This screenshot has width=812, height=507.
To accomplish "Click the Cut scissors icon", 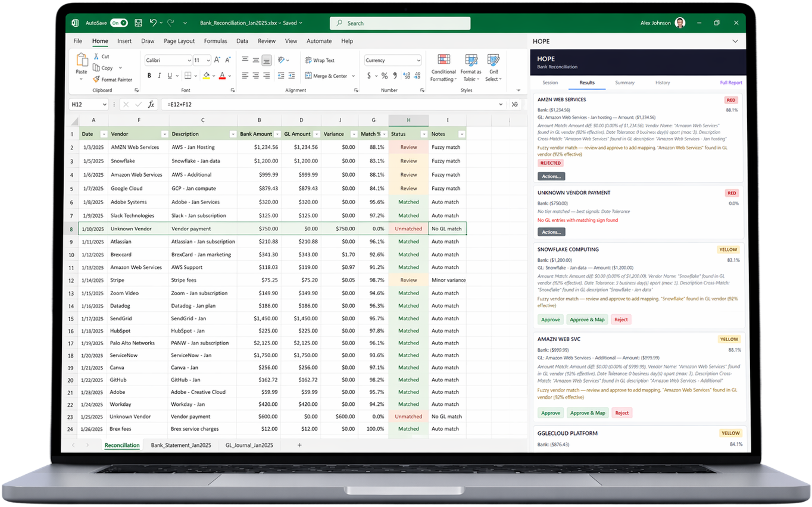I will point(96,57).
